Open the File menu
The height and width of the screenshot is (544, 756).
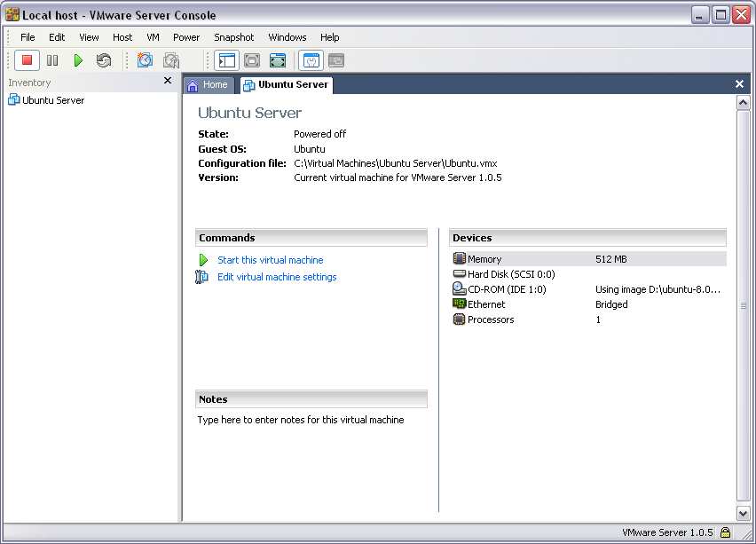[28, 37]
